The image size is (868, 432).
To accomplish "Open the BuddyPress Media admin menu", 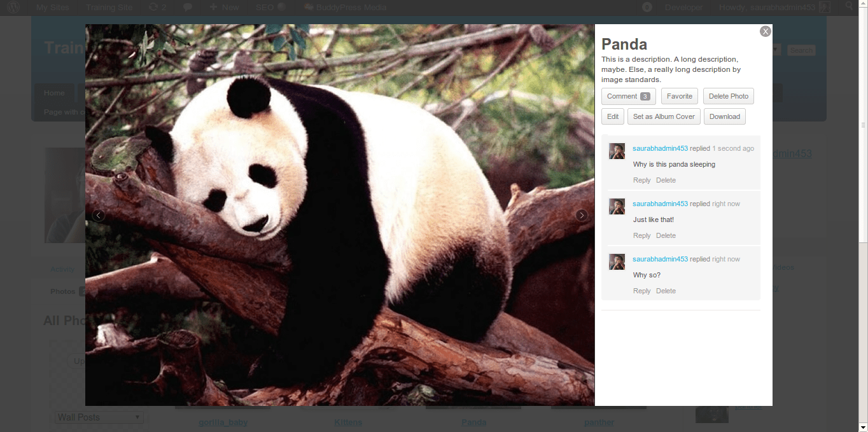I will [345, 8].
